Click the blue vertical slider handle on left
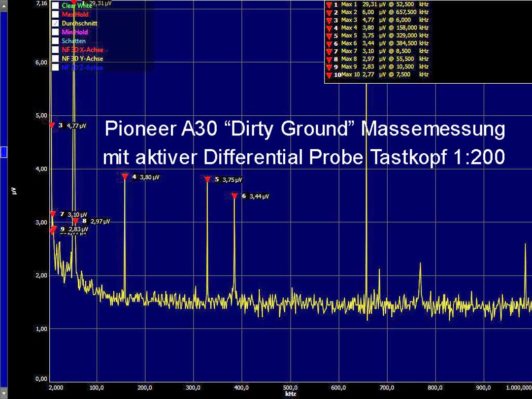 coord(3,152)
